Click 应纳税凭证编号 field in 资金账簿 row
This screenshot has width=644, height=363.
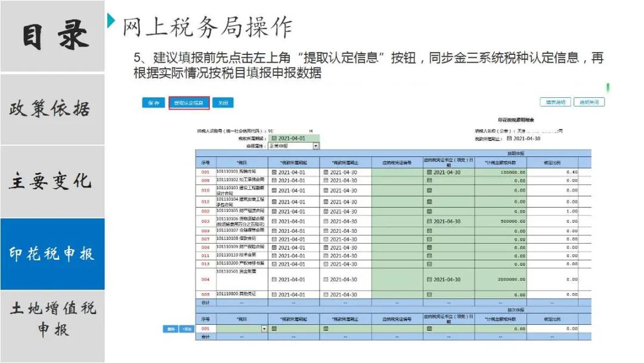point(397,279)
